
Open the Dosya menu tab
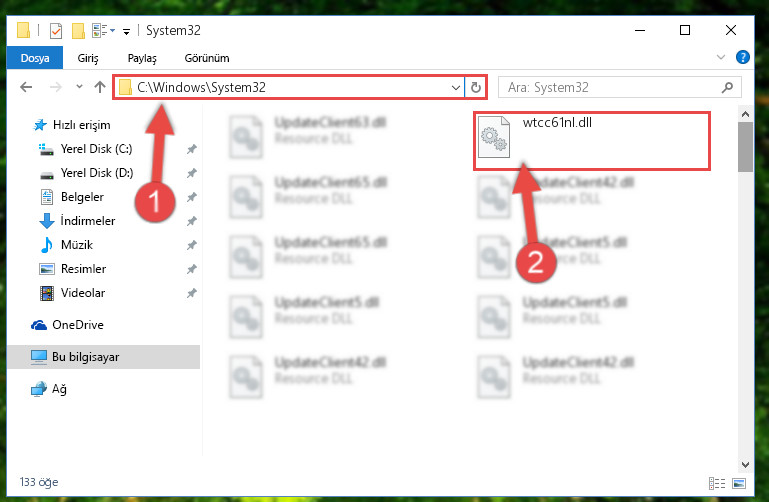pos(35,58)
